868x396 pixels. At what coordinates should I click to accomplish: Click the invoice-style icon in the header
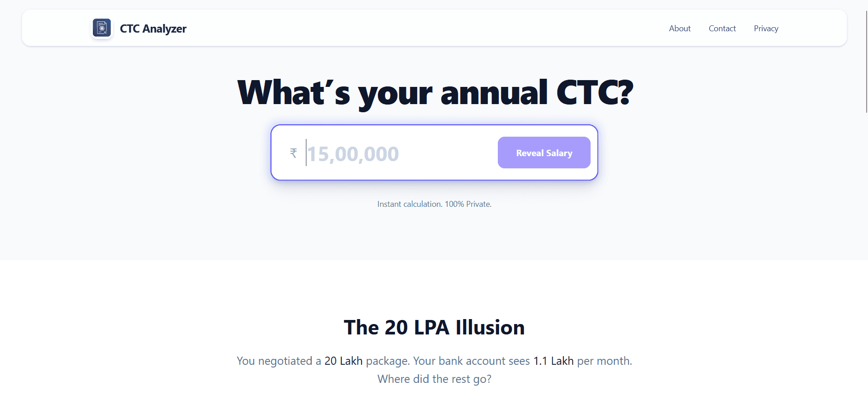[x=102, y=28]
